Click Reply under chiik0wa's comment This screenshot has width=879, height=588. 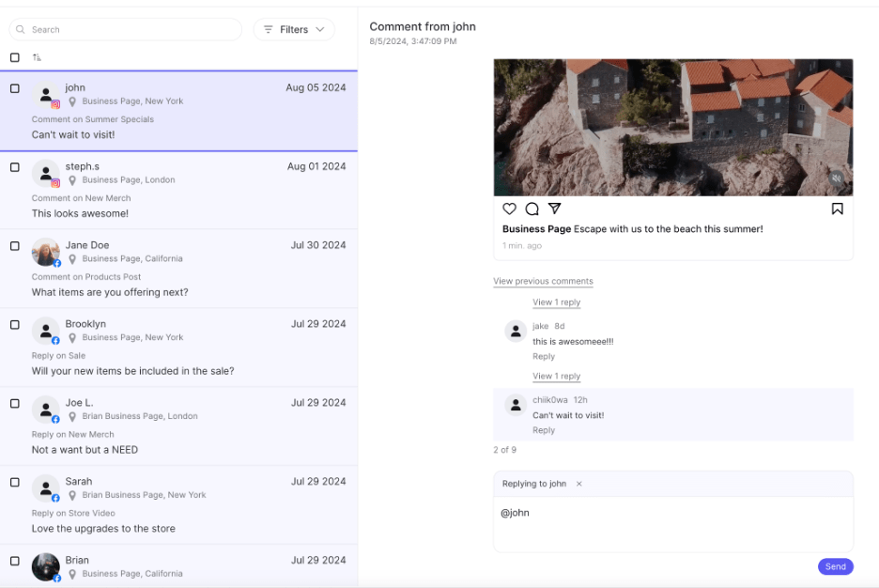543,430
